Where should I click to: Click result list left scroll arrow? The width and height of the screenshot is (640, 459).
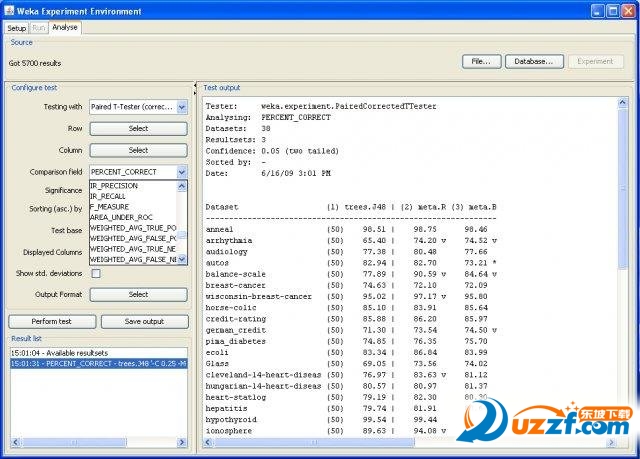point(16,442)
